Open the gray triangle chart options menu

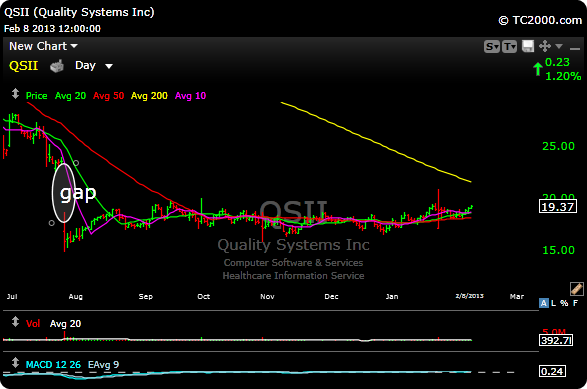559,46
